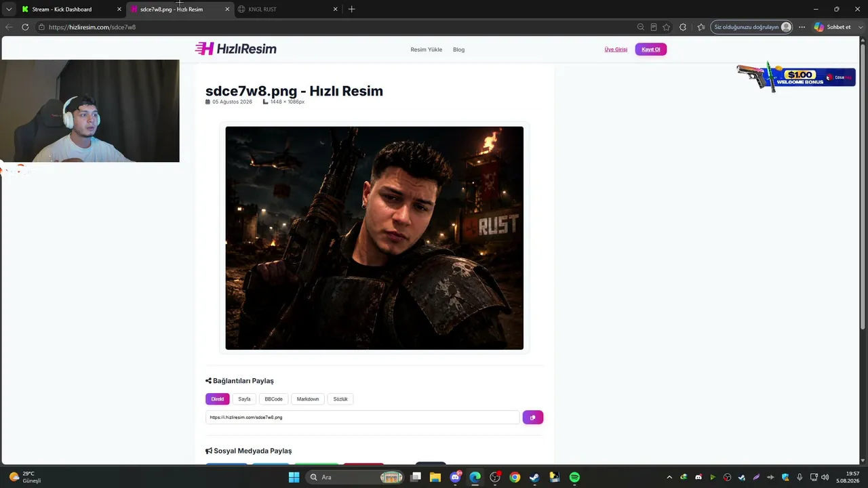This screenshot has width=868, height=488.
Task: Show hidden system tray icons
Action: coord(669,477)
